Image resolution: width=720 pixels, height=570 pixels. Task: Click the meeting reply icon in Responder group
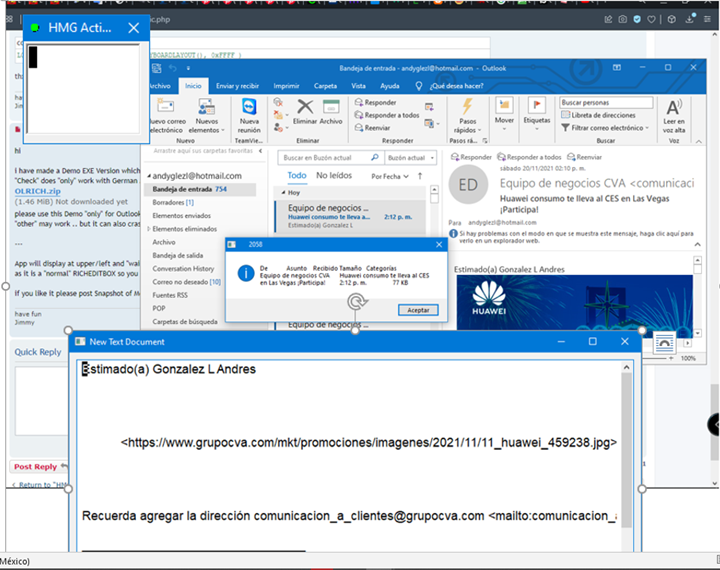point(429,107)
